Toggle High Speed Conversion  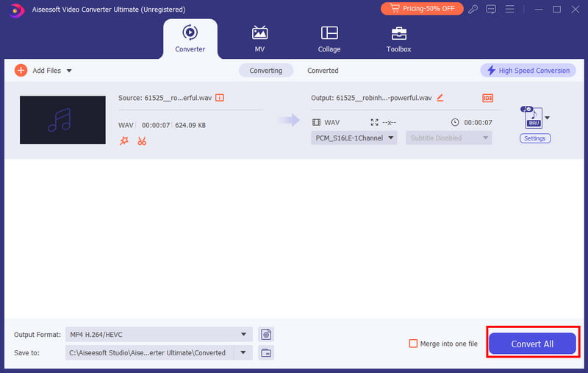[x=528, y=71]
